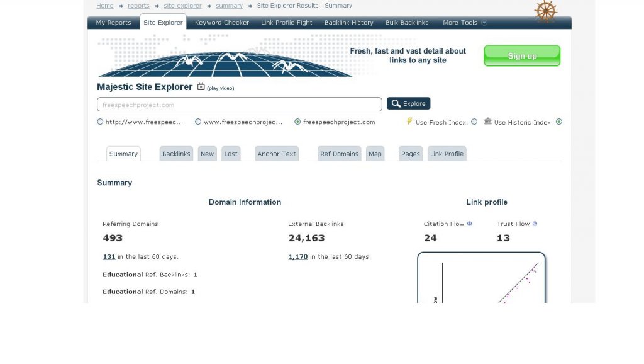Open the Anchor Text tab
The height and width of the screenshot is (364, 644).
(277, 154)
